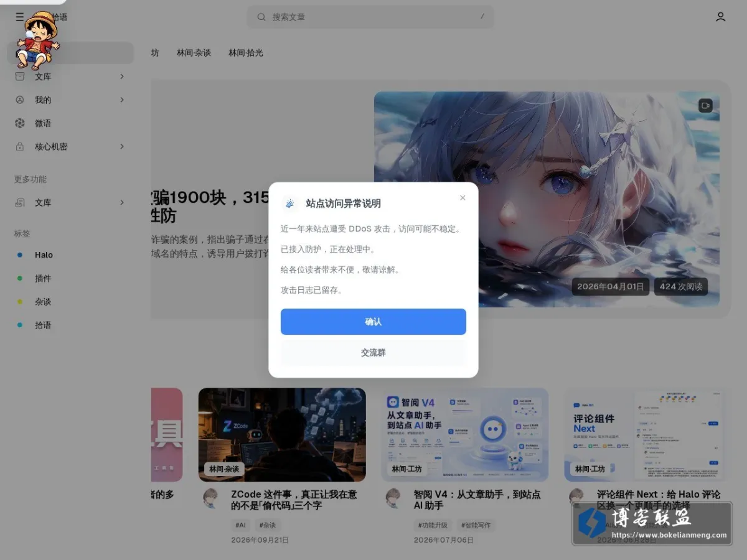
Task: Click the 林间·工坊 badge on 智阅 card
Action: coord(407,469)
